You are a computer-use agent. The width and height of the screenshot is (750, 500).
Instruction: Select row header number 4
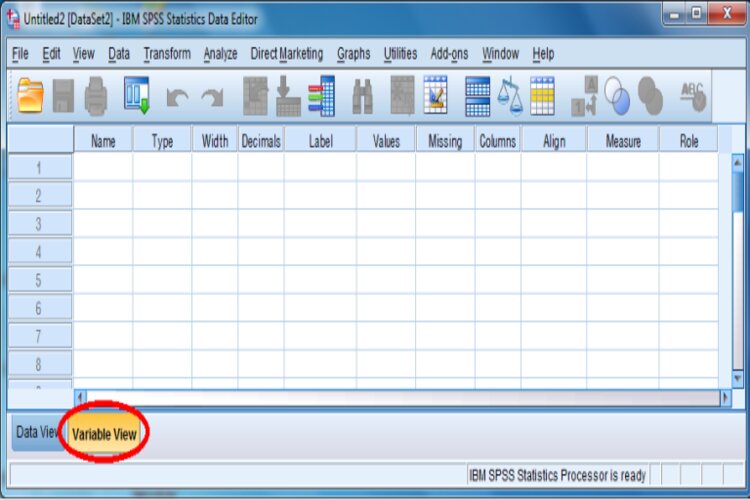pyautogui.click(x=40, y=252)
